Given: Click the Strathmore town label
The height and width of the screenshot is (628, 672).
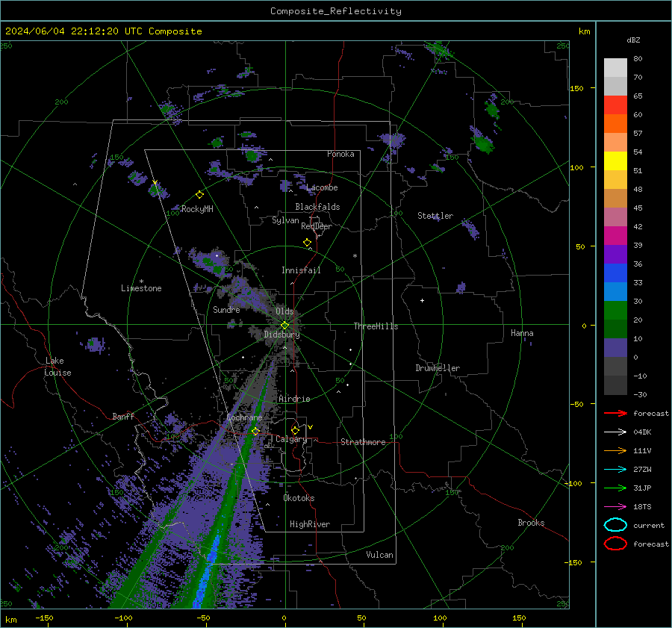Looking at the screenshot, I should coord(363,442).
